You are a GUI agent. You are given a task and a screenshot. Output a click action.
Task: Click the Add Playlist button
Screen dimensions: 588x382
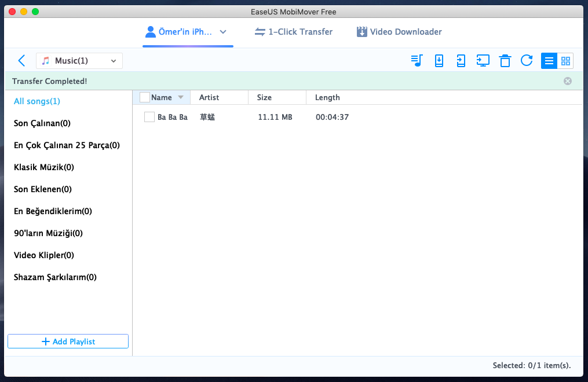coord(68,341)
